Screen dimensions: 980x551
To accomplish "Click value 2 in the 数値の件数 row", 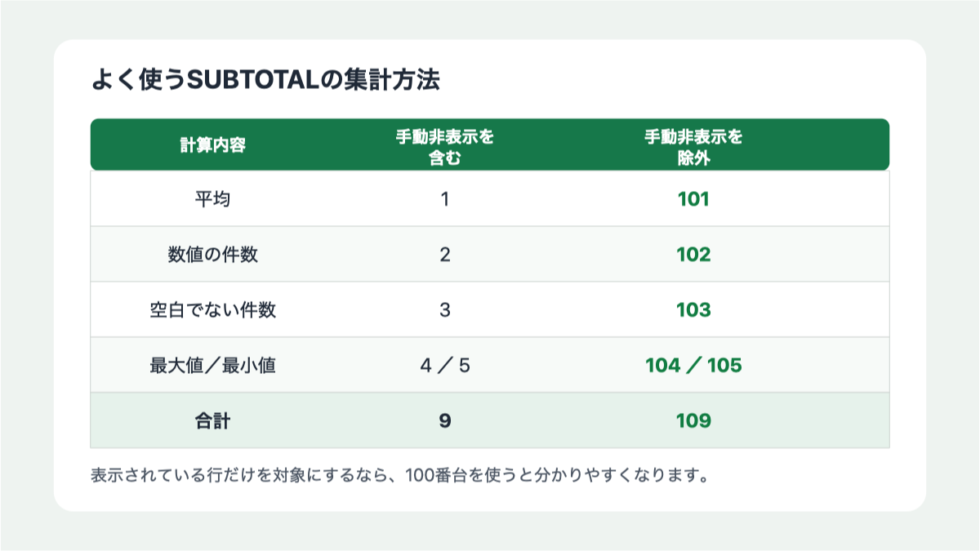I will (445, 254).
